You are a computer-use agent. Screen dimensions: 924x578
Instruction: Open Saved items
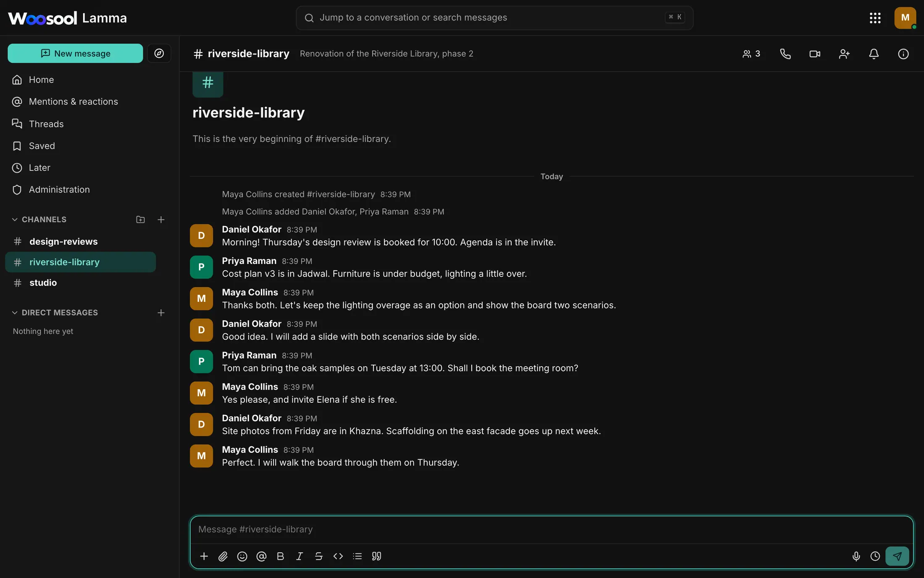[89, 146]
